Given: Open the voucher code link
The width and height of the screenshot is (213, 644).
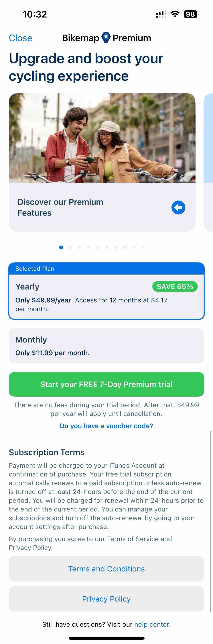Looking at the screenshot, I should pyautogui.click(x=106, y=426).
